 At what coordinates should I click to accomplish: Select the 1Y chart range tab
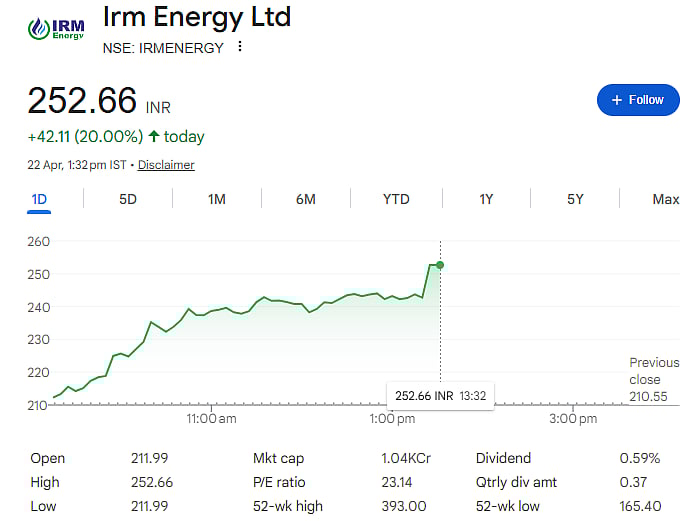(486, 199)
